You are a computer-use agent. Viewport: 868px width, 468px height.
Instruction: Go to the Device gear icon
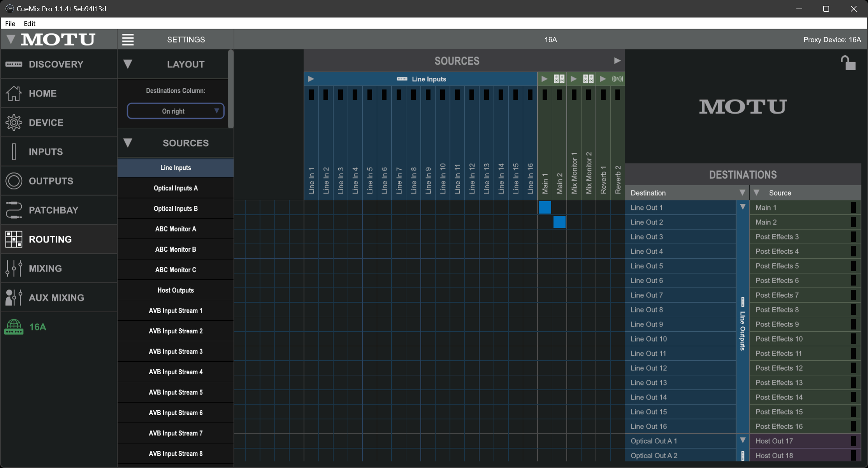[x=14, y=123]
